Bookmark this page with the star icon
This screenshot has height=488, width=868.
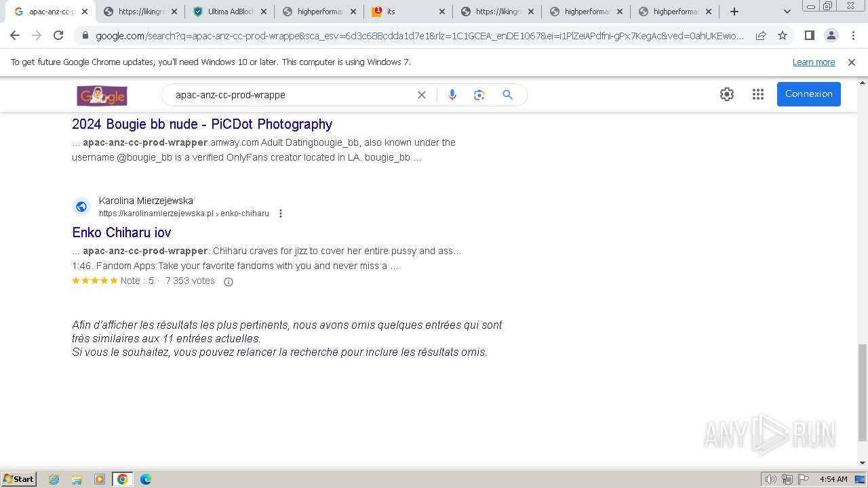coord(783,35)
